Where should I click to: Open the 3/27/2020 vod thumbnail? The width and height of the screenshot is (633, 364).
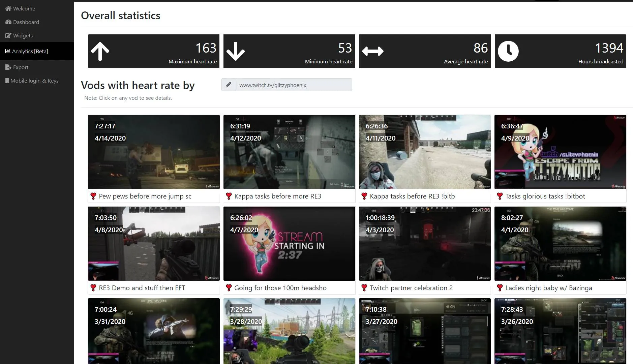[x=425, y=331]
